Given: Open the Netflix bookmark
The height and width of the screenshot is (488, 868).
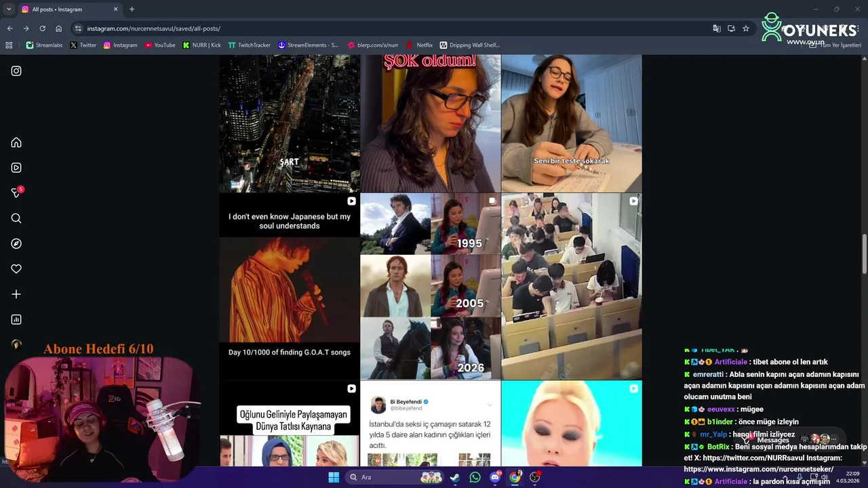Looking at the screenshot, I should coord(419,45).
